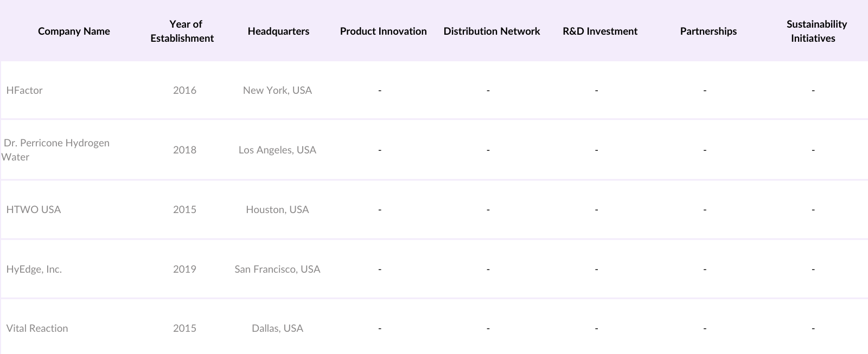Viewport: 868px width, 354px height.
Task: Select the HFactor company name cell
Action: point(24,90)
